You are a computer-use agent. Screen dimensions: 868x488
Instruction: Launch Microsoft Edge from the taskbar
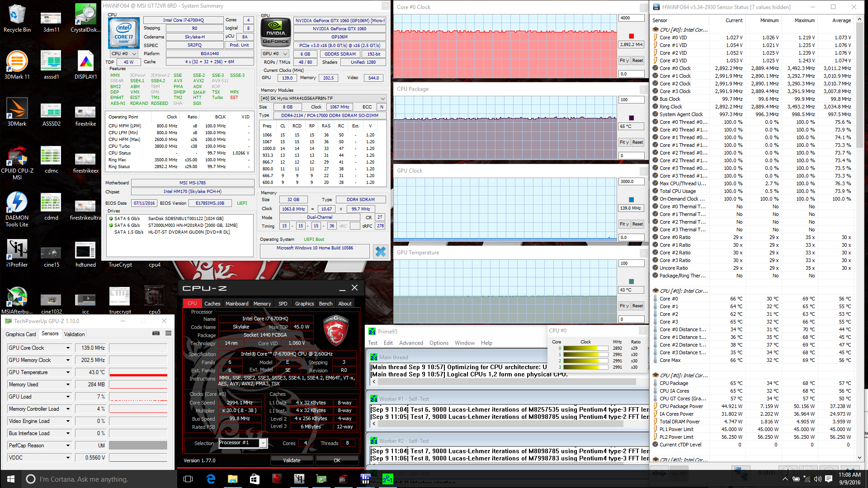click(211, 479)
